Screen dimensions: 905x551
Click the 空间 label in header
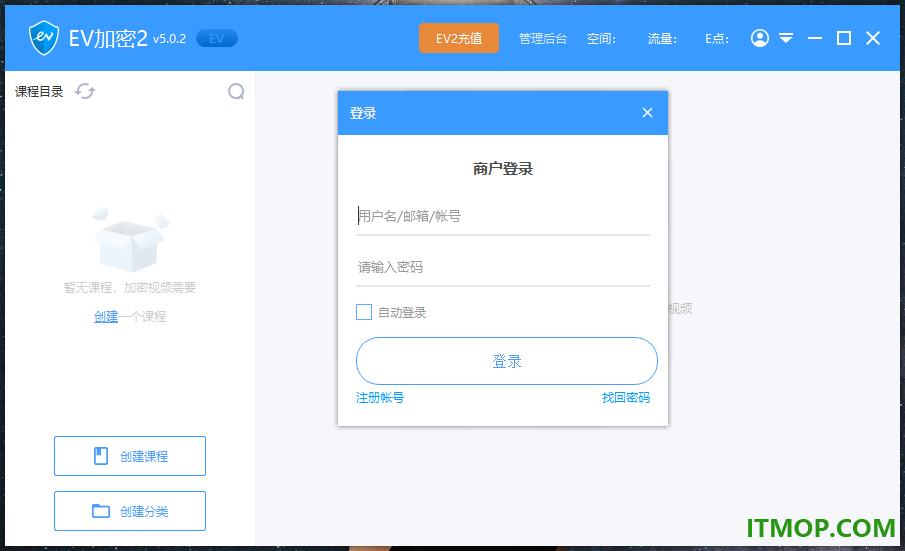pos(601,39)
